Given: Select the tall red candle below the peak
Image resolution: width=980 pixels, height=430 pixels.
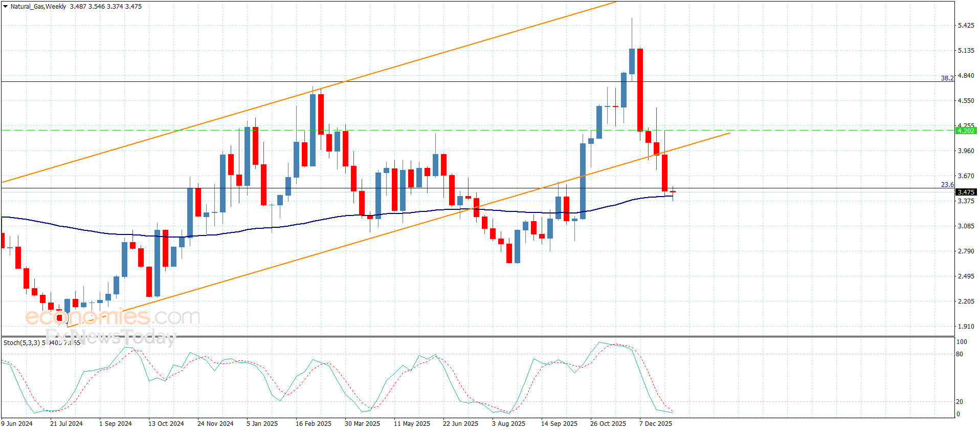Looking at the screenshot, I should (640, 90).
